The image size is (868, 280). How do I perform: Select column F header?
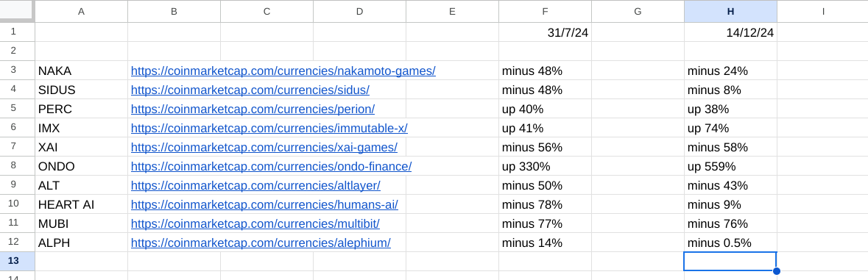[545, 12]
